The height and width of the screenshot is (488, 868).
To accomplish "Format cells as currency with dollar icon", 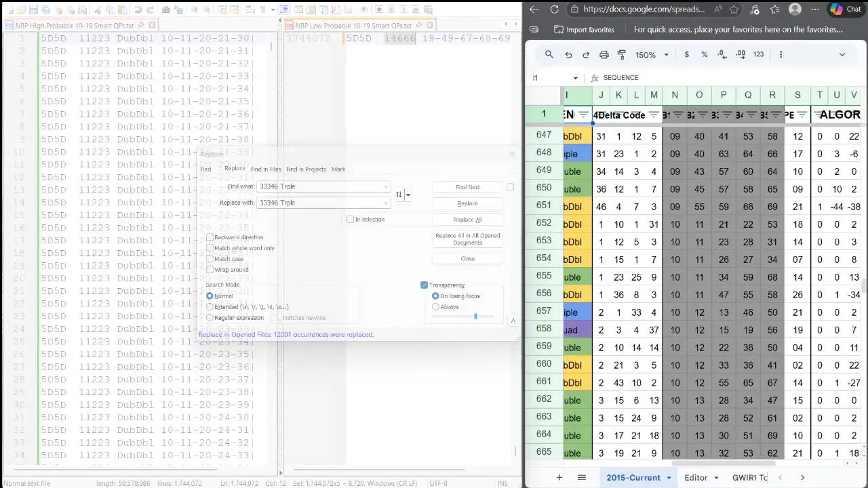I will [x=687, y=55].
